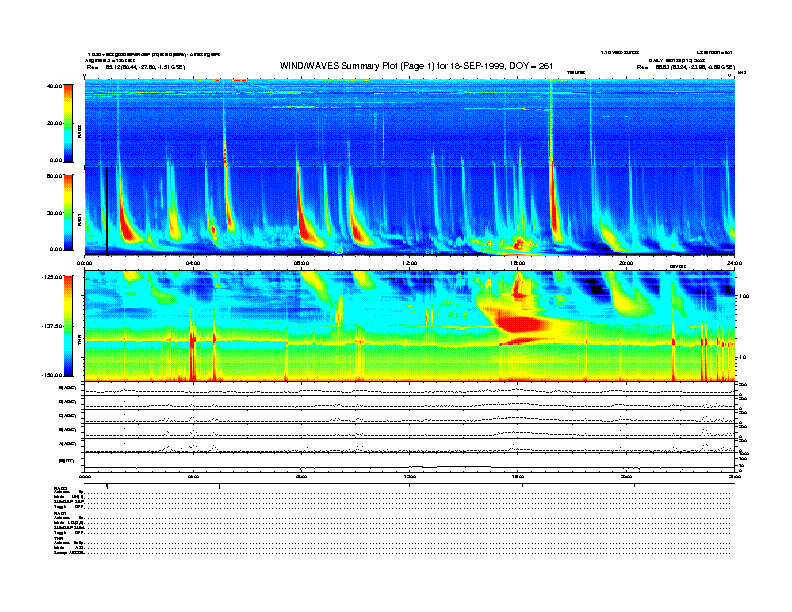This screenshot has width=792, height=612.
Task: Click the RAD1 heading in bottom status rows
Action: 61,514
